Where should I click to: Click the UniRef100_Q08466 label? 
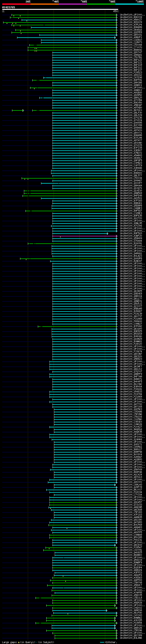click(131, 128)
